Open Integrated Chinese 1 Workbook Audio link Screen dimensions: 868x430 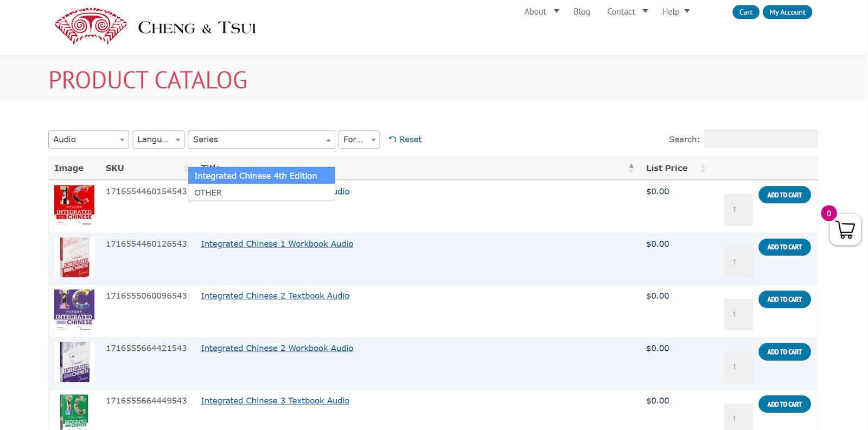pyautogui.click(x=277, y=244)
